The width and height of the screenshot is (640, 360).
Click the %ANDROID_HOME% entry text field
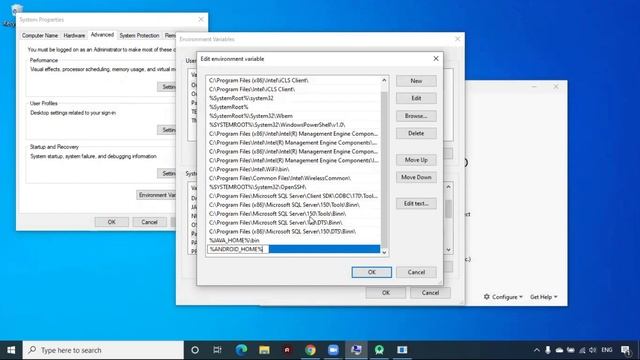coord(238,249)
